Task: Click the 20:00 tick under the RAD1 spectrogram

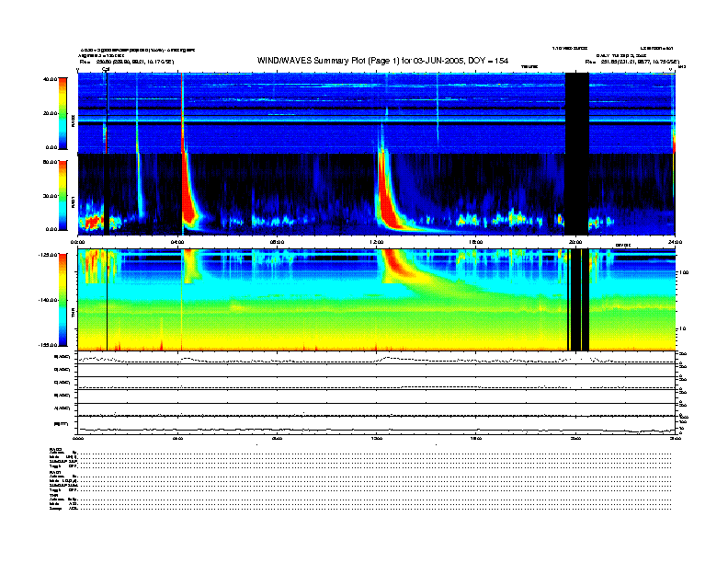Action: (x=575, y=242)
